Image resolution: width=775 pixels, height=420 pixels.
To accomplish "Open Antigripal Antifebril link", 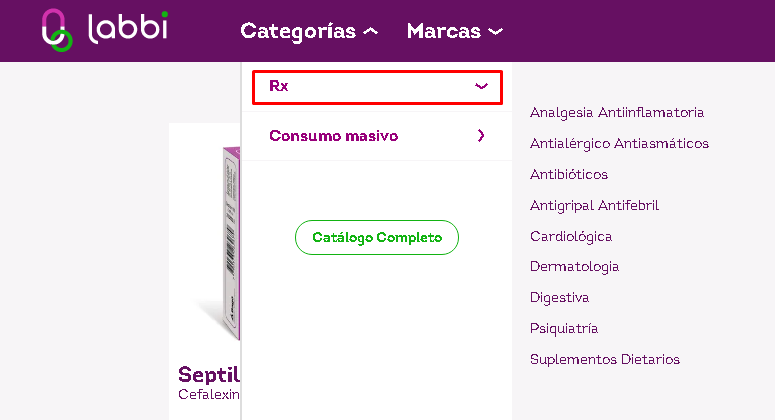I will click(594, 206).
